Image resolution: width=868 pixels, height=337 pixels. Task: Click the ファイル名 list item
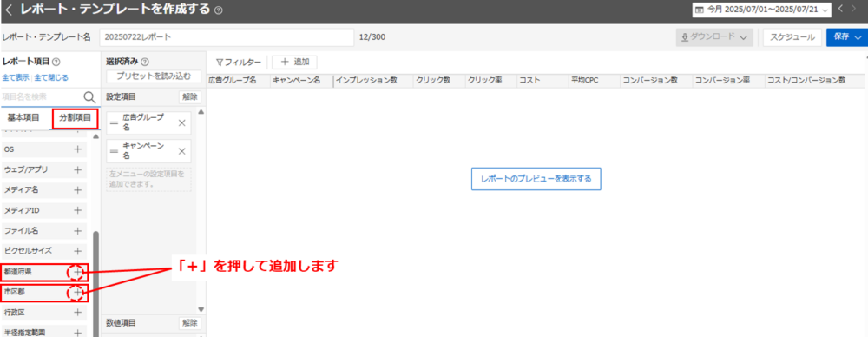(44, 230)
